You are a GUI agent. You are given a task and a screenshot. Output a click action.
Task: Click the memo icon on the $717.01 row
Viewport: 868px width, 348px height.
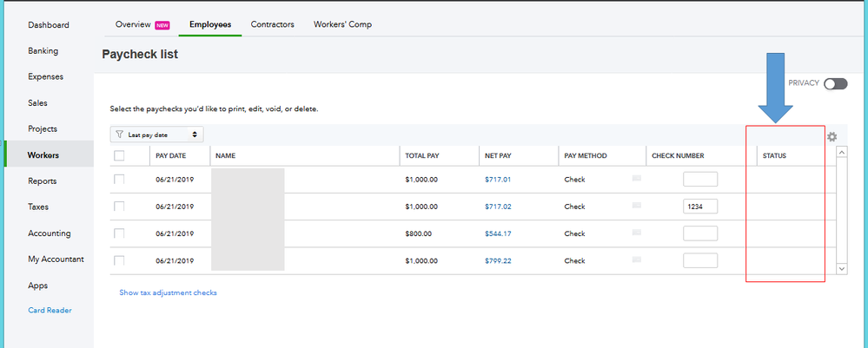pos(636,179)
